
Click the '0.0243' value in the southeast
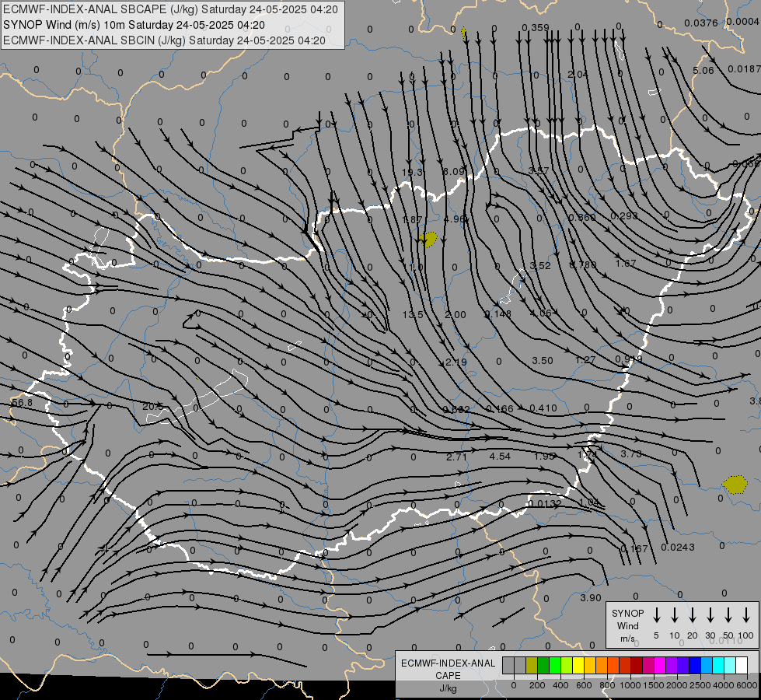point(678,548)
